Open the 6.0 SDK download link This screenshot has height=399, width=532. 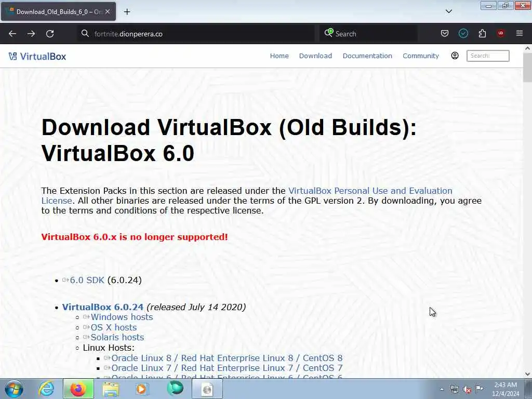[x=87, y=280]
